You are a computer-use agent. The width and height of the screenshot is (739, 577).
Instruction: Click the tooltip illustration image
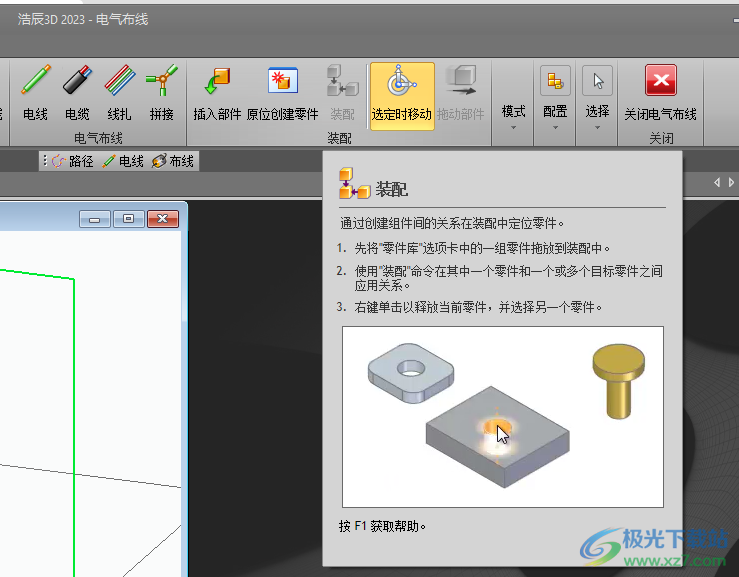503,417
